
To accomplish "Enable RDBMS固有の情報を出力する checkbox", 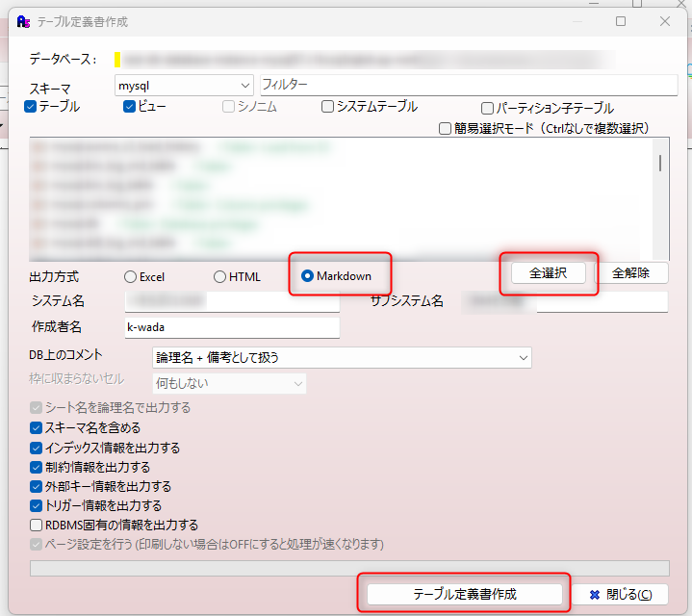I will (36, 526).
